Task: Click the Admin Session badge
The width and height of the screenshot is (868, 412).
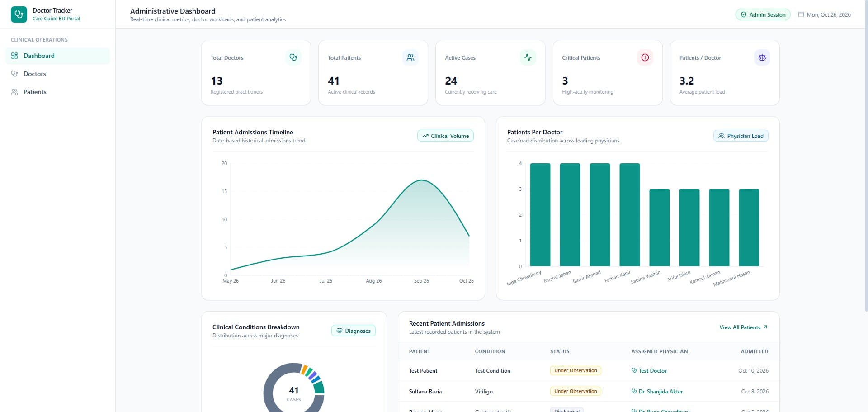Action: click(x=763, y=14)
